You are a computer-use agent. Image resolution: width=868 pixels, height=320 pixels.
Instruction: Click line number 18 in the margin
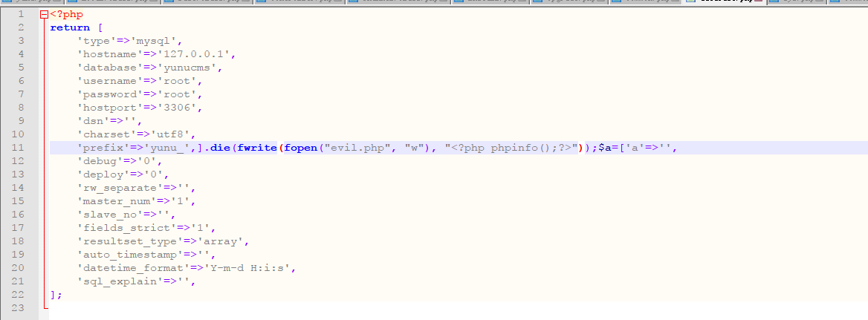(19, 242)
